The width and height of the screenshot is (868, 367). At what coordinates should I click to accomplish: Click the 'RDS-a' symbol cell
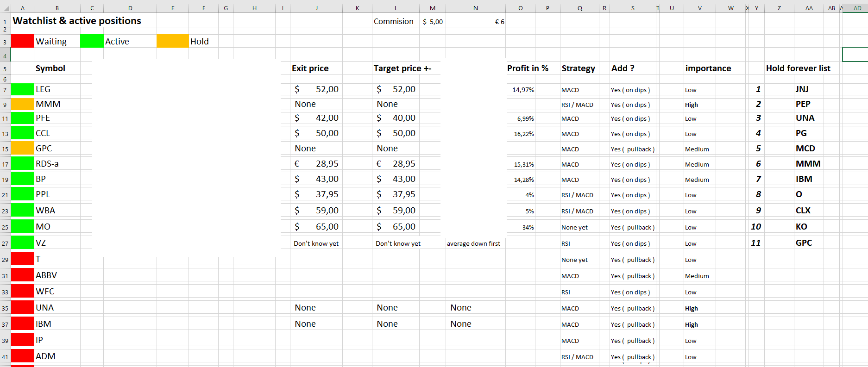coord(57,164)
